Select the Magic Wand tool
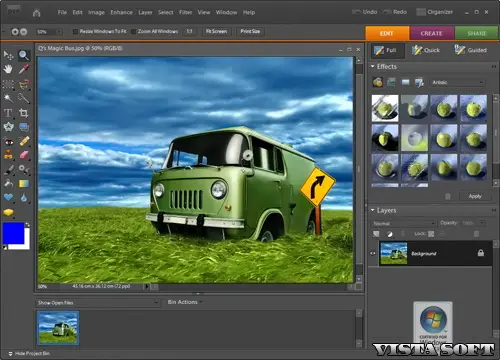Screen dimensions: 500x360 click(x=8, y=98)
